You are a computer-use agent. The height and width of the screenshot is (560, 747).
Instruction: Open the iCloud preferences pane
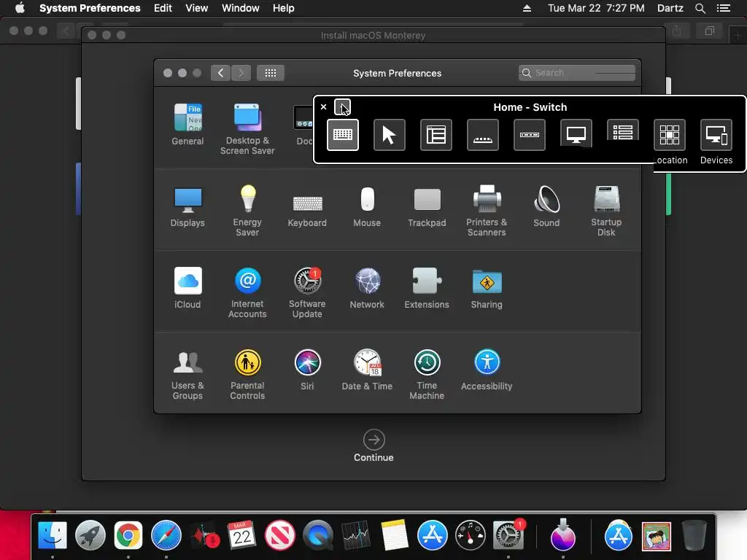coord(187,288)
